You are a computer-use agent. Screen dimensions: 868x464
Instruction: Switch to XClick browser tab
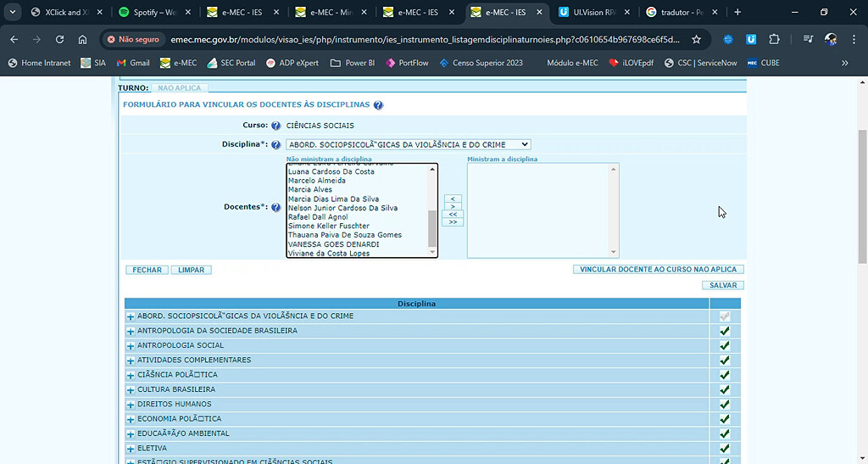66,12
